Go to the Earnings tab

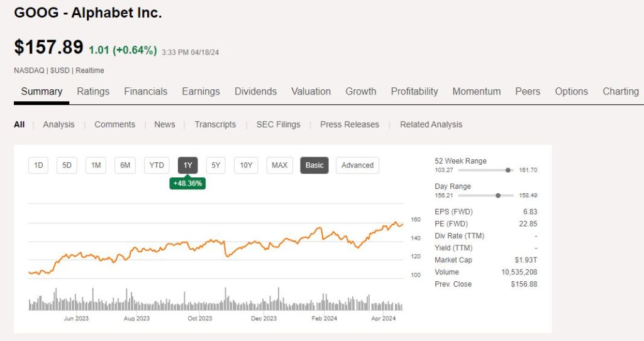tap(201, 91)
